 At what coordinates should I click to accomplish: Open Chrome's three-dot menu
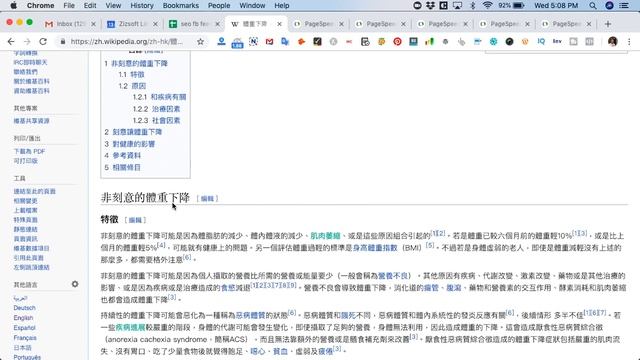(629, 42)
